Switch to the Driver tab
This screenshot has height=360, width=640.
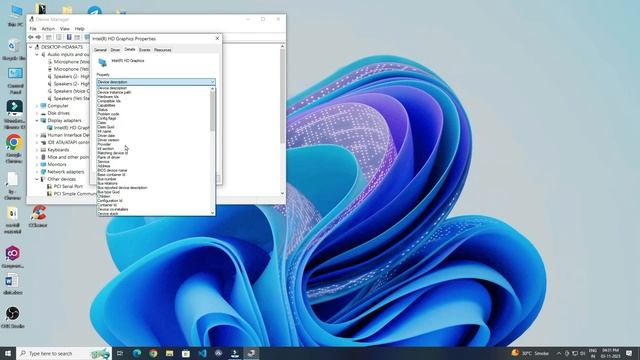[x=115, y=50]
